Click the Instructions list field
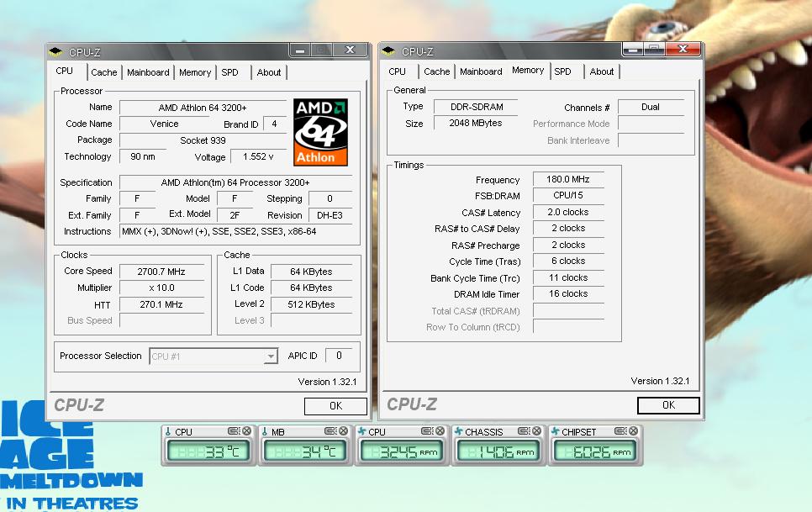 pyautogui.click(x=236, y=231)
